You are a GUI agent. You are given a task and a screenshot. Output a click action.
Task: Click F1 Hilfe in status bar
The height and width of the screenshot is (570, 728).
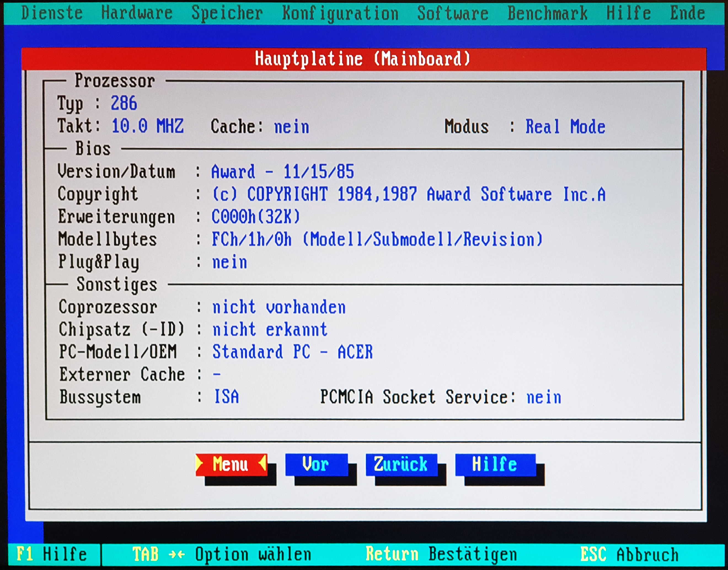(x=52, y=554)
